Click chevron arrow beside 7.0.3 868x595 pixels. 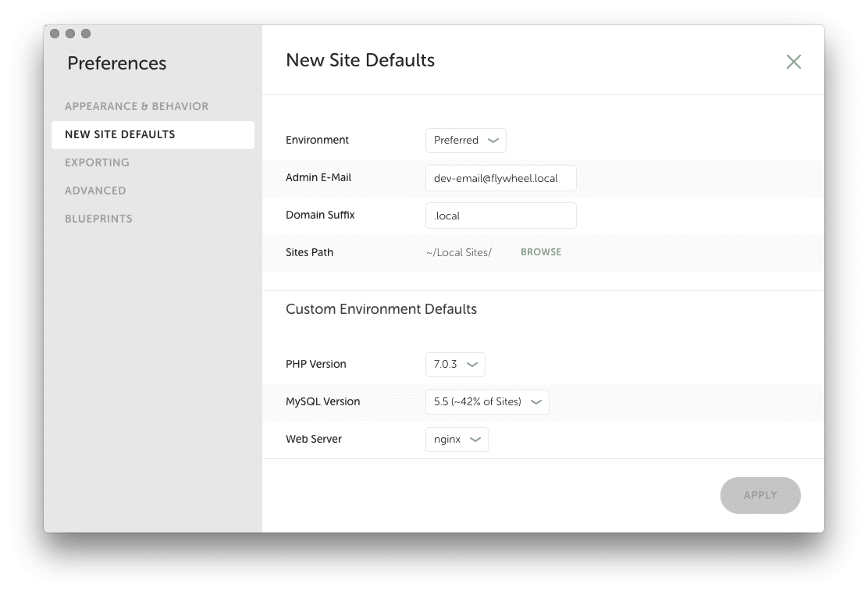pos(472,365)
